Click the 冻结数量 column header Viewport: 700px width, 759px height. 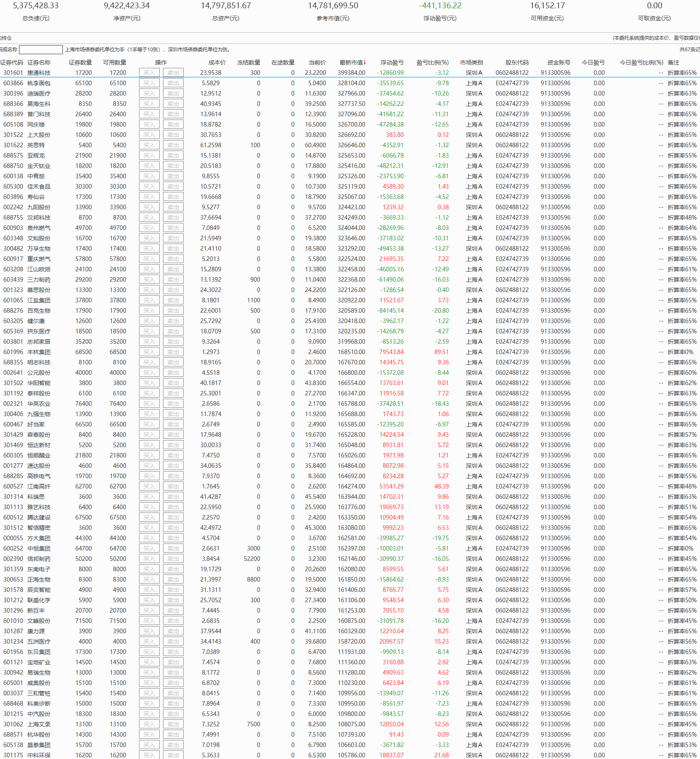pyautogui.click(x=248, y=62)
